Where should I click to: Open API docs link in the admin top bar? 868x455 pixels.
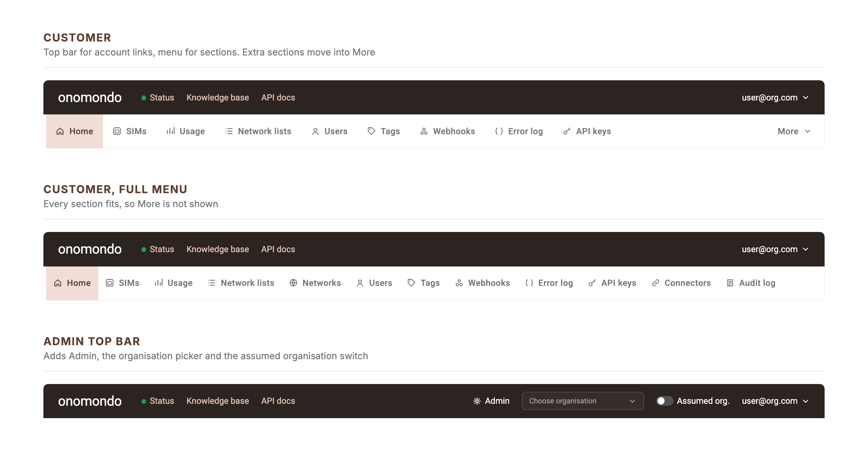click(278, 401)
